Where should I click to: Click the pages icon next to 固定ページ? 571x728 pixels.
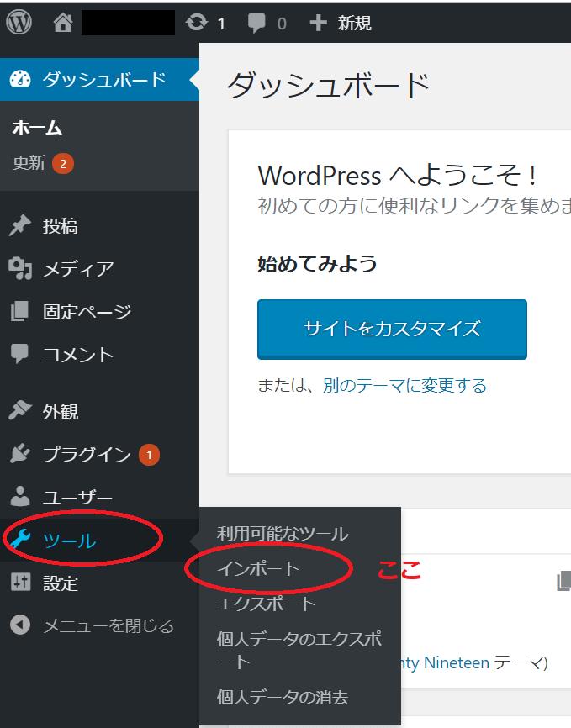tap(19, 311)
